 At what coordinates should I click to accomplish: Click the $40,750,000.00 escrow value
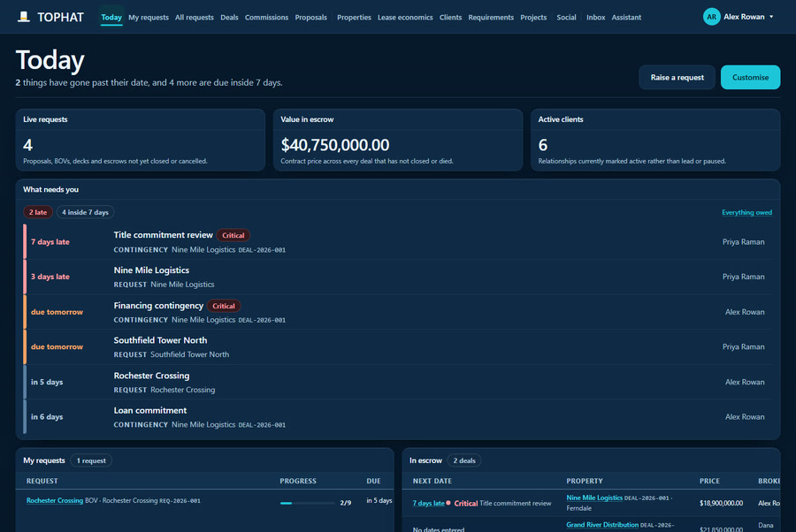pyautogui.click(x=335, y=145)
